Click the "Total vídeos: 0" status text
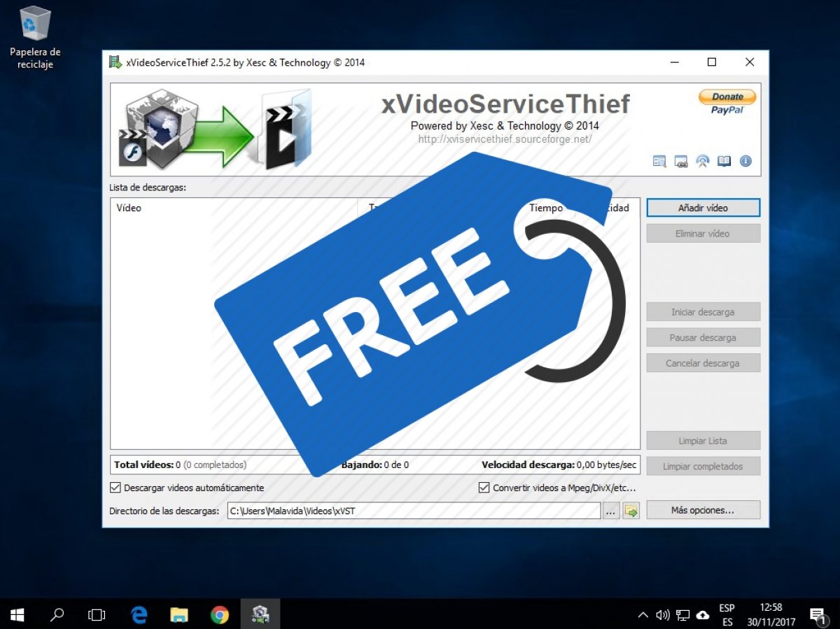The width and height of the screenshot is (840, 629). [x=148, y=465]
